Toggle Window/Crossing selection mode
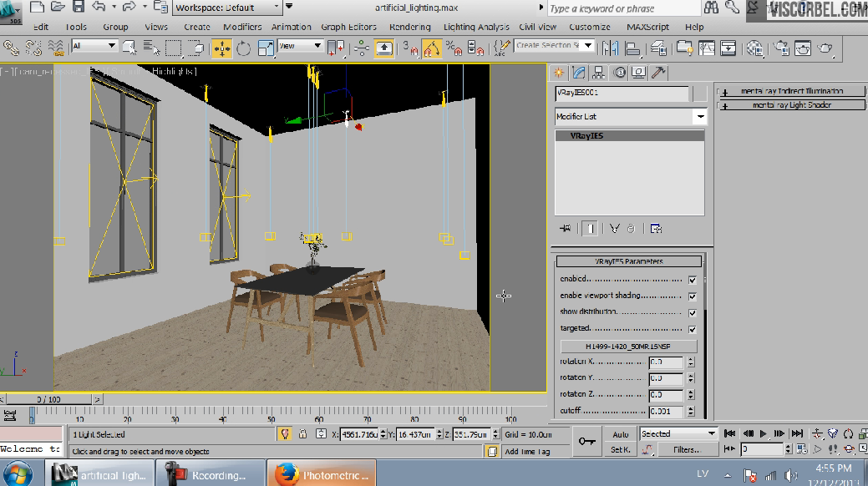Viewport: 868px width, 486px height. 195,48
